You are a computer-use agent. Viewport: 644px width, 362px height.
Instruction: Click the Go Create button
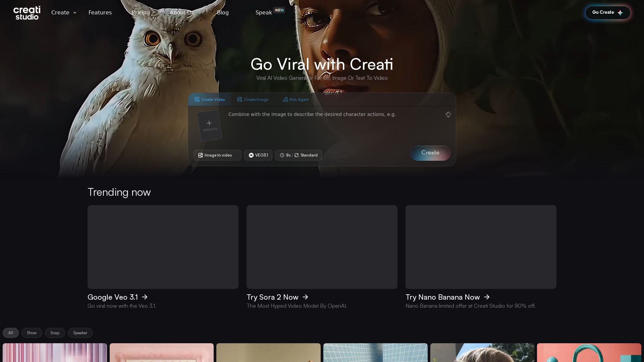[x=608, y=12]
